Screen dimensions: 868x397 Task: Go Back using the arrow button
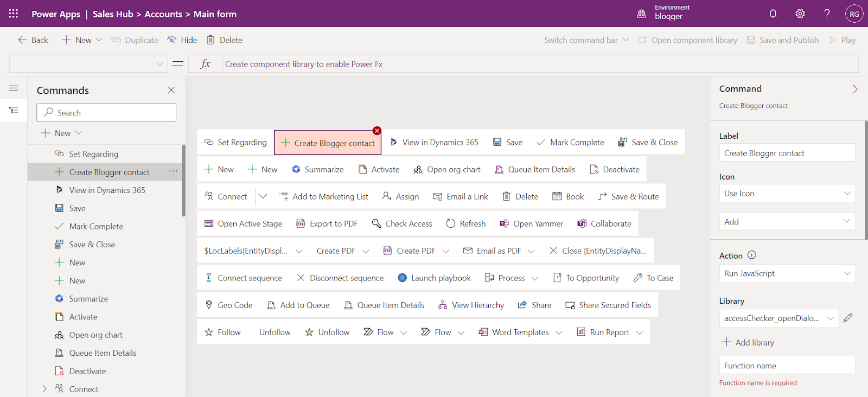[33, 40]
